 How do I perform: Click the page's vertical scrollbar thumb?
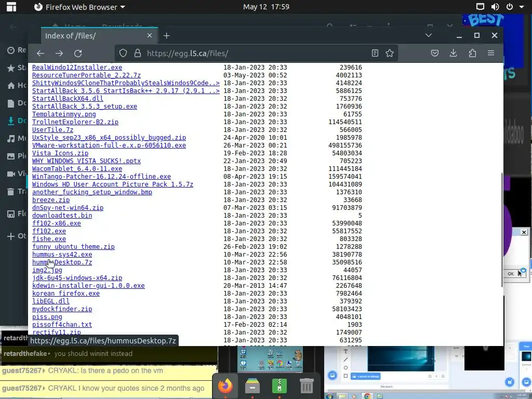[501, 230]
